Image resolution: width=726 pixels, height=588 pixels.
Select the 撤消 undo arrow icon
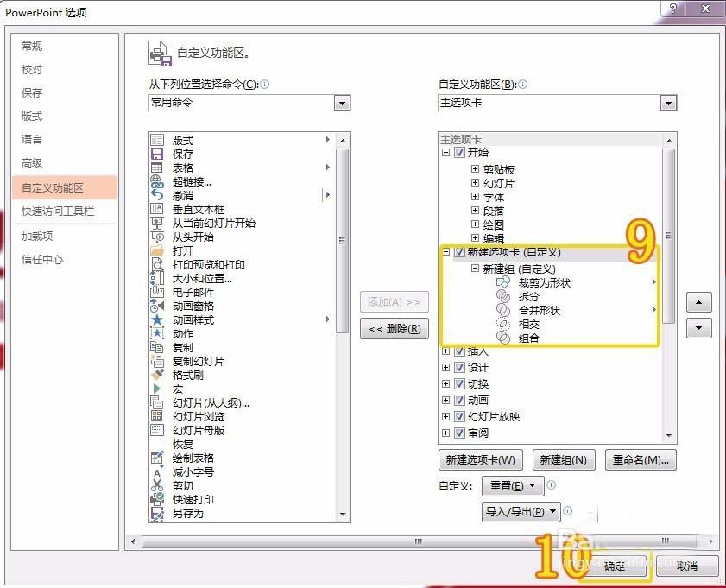click(x=158, y=195)
